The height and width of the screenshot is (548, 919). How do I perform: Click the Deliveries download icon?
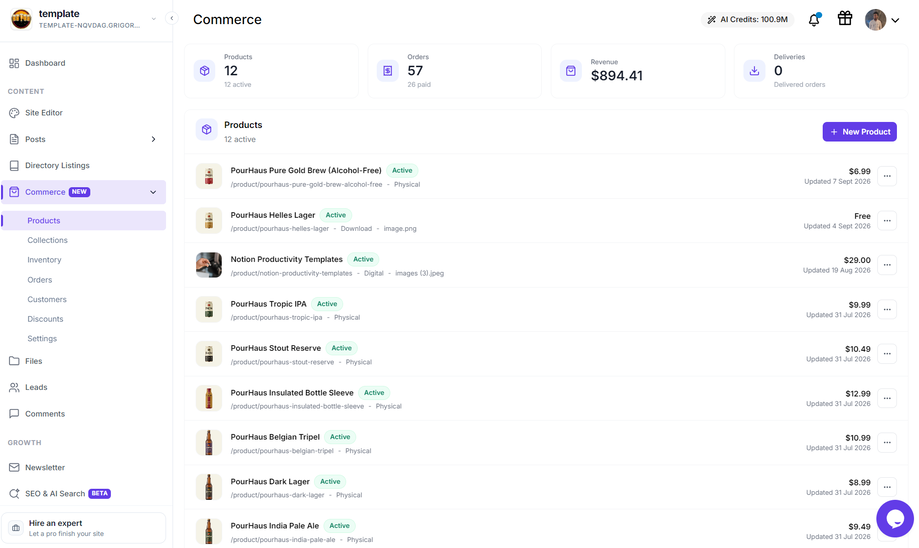click(754, 71)
